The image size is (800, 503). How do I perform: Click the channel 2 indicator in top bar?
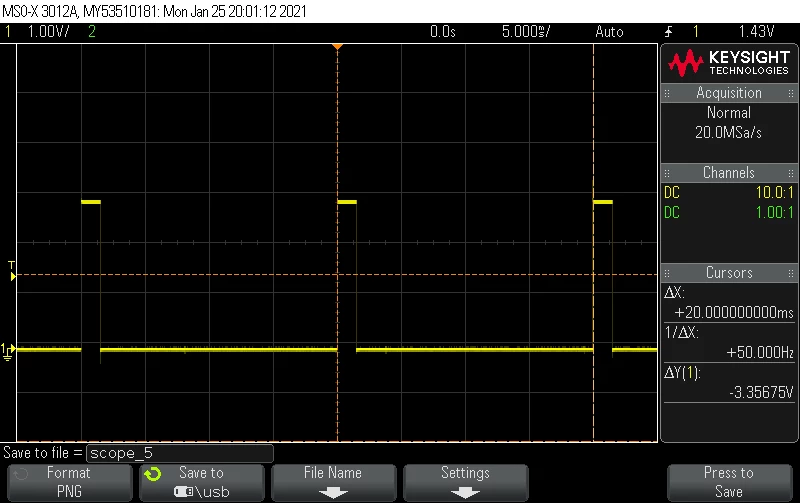point(92,32)
